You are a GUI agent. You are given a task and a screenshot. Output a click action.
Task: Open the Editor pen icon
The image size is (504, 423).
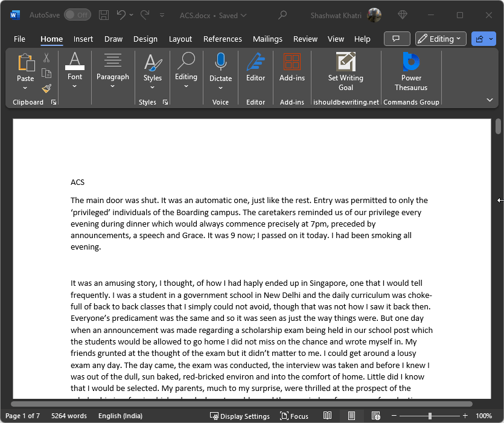(255, 62)
